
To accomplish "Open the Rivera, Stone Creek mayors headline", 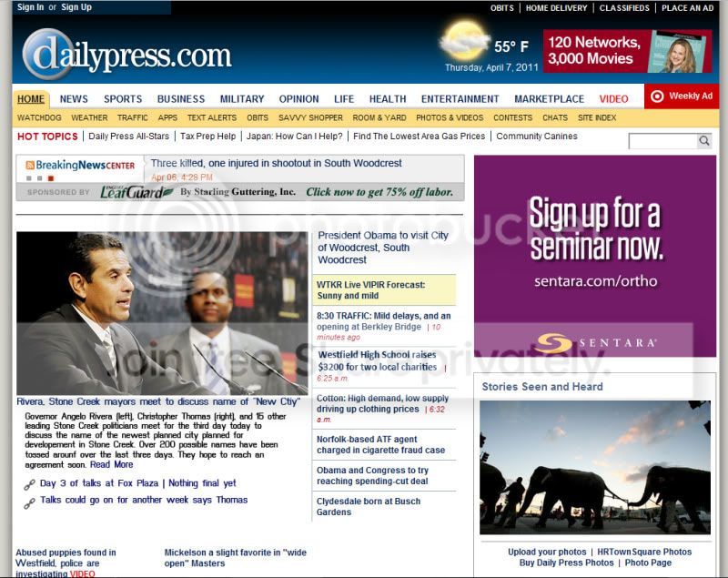I will [158, 401].
